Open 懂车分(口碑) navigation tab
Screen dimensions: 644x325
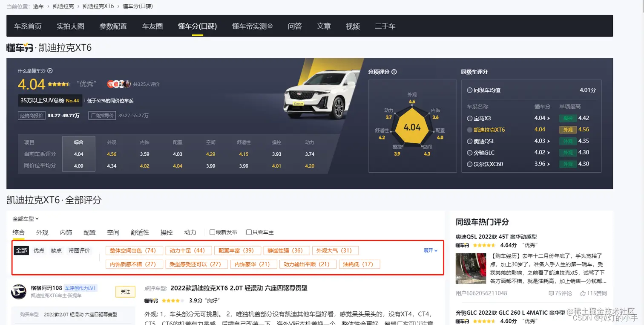coord(197,26)
